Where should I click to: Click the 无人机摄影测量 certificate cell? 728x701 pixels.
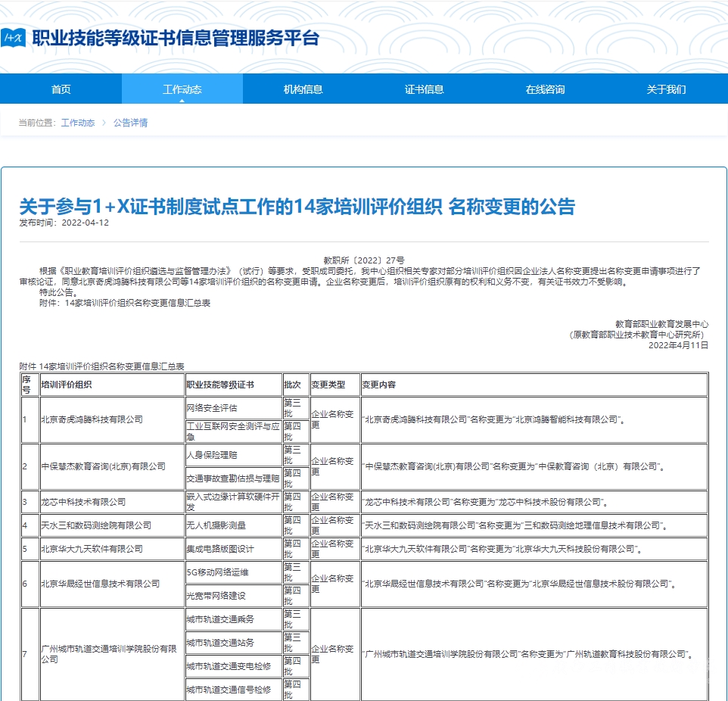[234, 525]
